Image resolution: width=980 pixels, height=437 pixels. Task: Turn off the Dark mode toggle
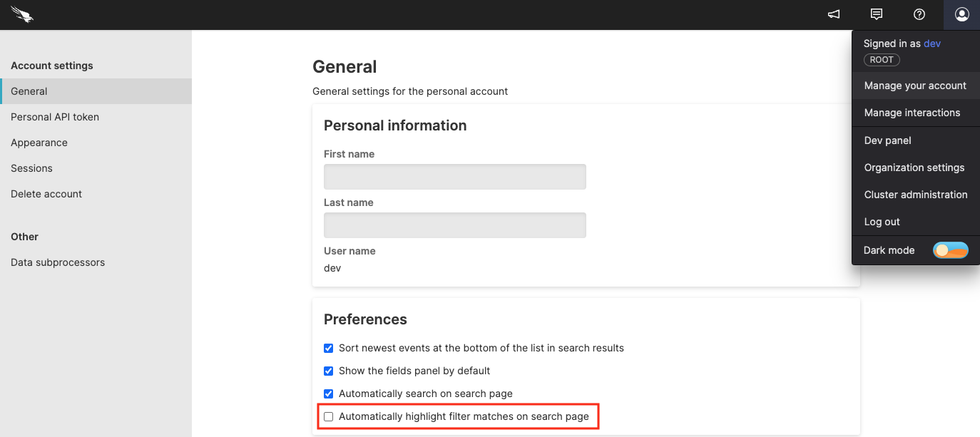pos(951,250)
